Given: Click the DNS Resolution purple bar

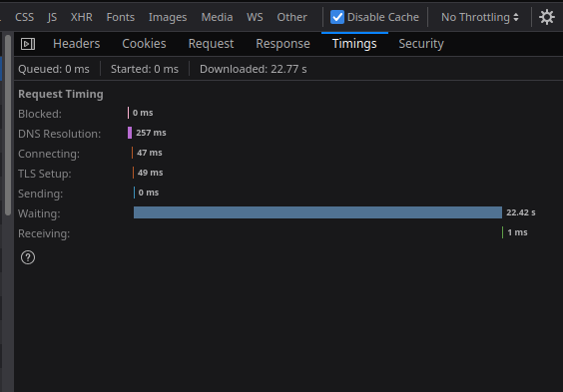Looking at the screenshot, I should pyautogui.click(x=130, y=133).
